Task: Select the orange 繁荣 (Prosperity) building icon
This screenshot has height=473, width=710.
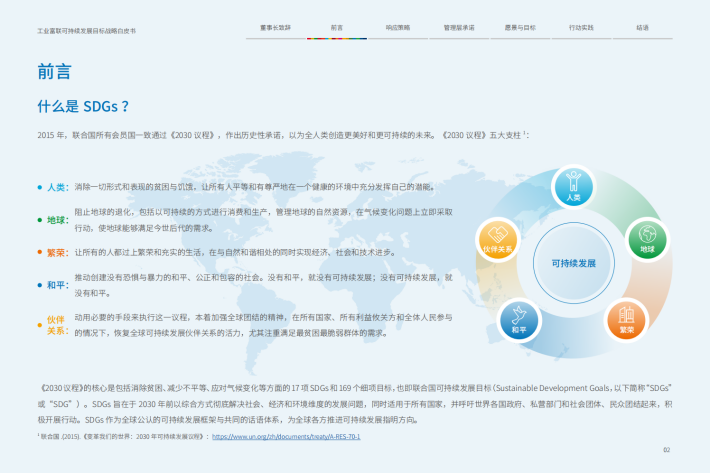Action: (x=626, y=317)
